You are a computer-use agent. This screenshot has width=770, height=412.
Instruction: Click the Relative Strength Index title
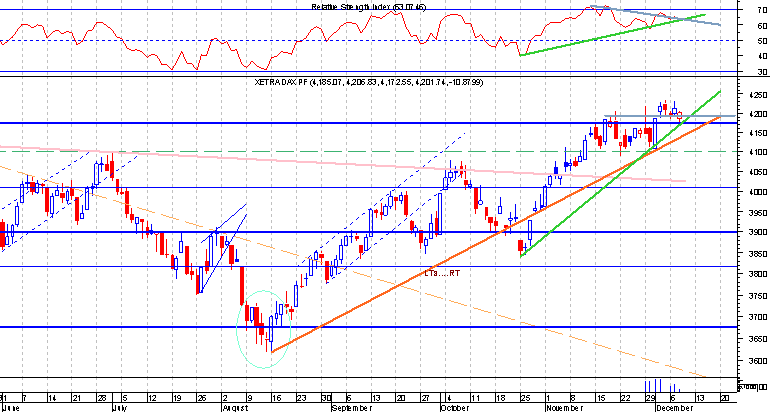[x=369, y=7]
